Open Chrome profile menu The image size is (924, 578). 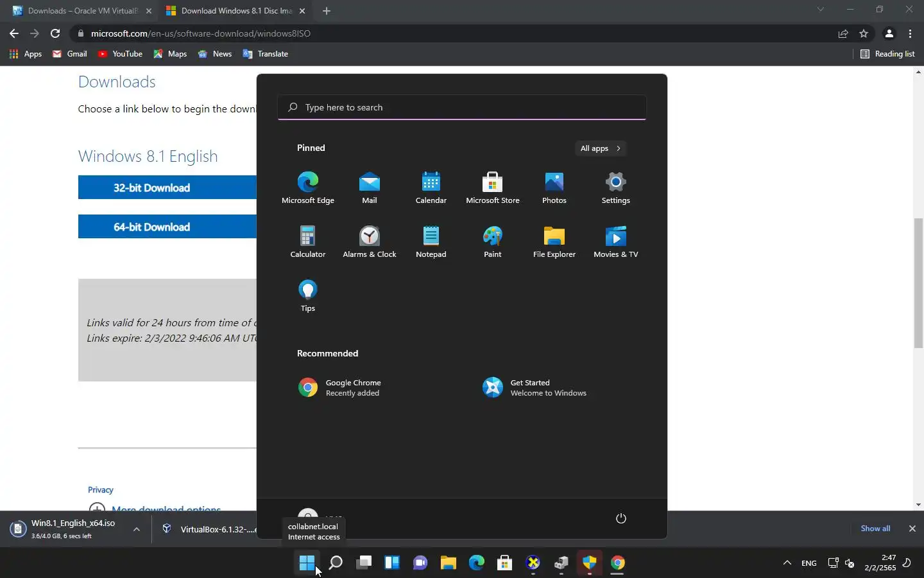889,33
